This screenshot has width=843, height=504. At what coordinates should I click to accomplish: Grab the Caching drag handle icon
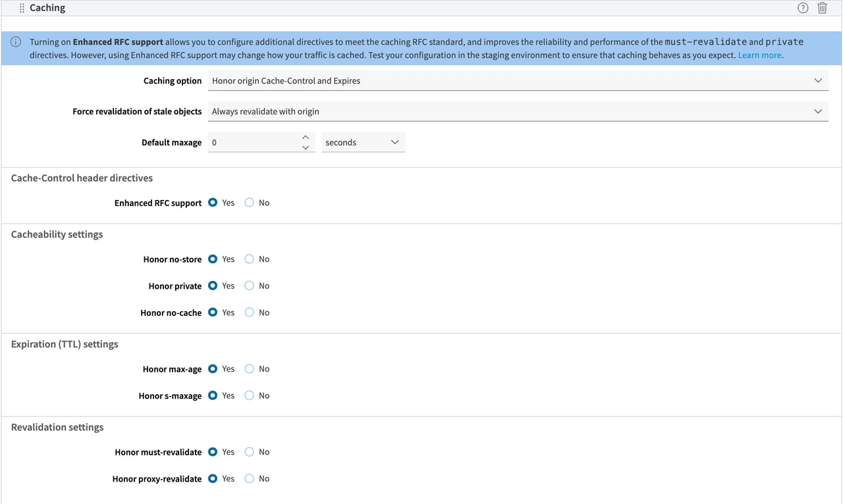click(22, 8)
